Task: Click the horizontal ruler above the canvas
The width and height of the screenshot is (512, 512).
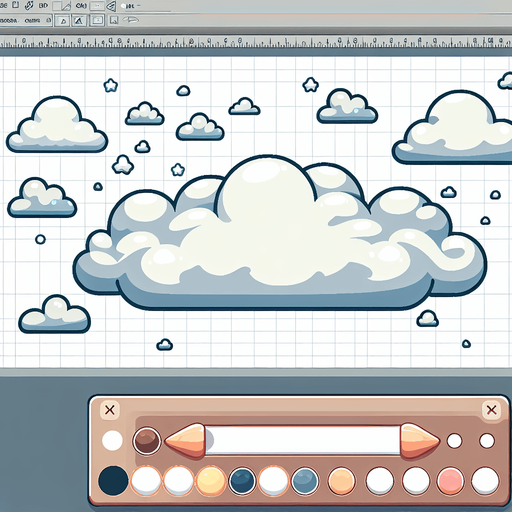Action: [x=256, y=42]
